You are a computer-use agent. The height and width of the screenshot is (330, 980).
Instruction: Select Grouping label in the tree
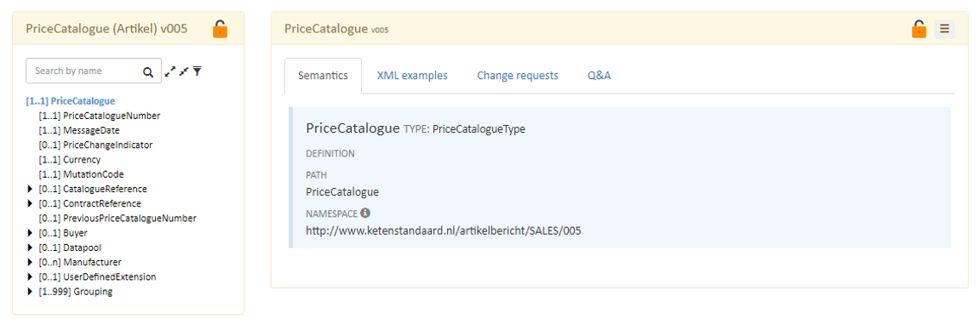tap(76, 292)
